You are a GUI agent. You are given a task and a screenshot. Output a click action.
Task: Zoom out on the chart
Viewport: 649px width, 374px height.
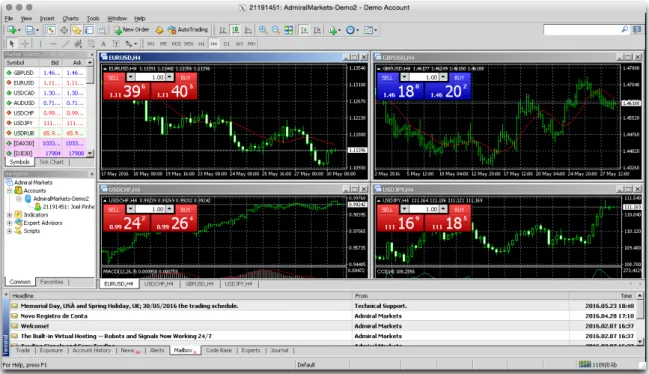(x=276, y=30)
